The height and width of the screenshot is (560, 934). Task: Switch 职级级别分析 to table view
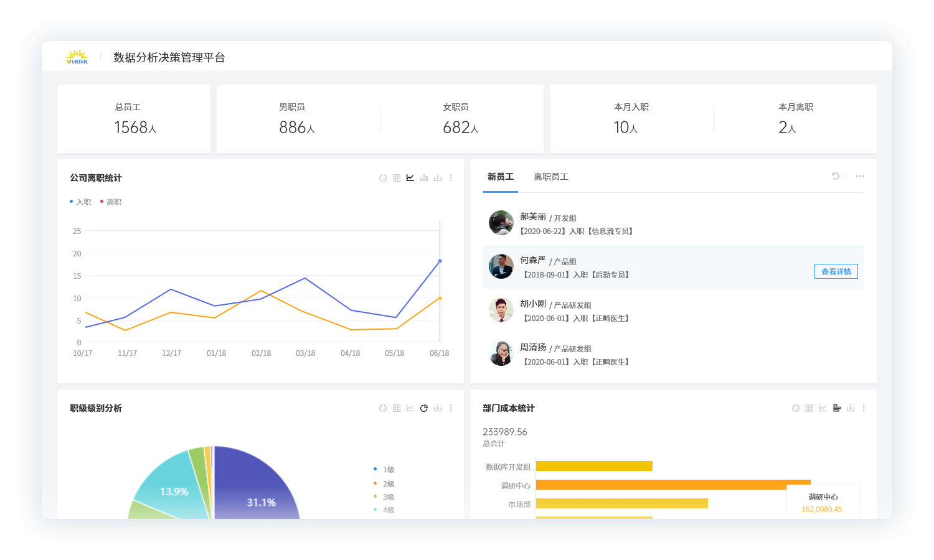click(397, 408)
